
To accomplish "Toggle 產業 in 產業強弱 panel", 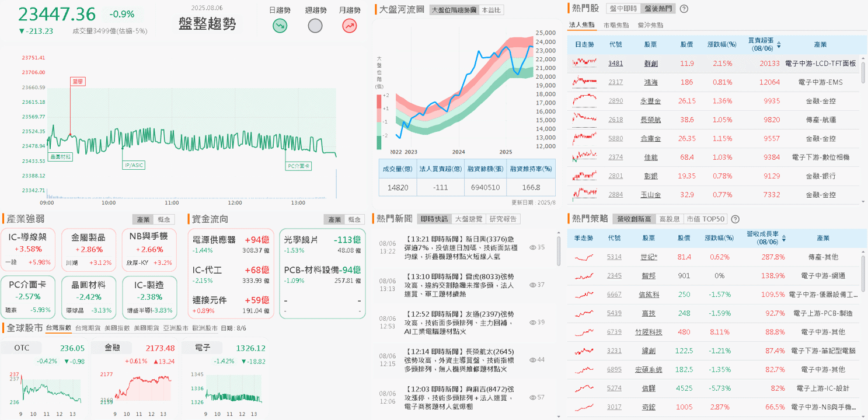I will click(143, 219).
